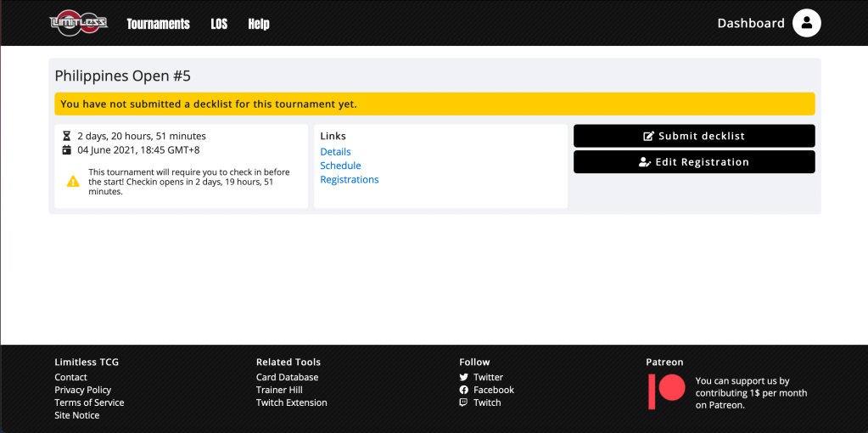Open Card Database in footer
Screen dimensions: 868x433
point(287,377)
